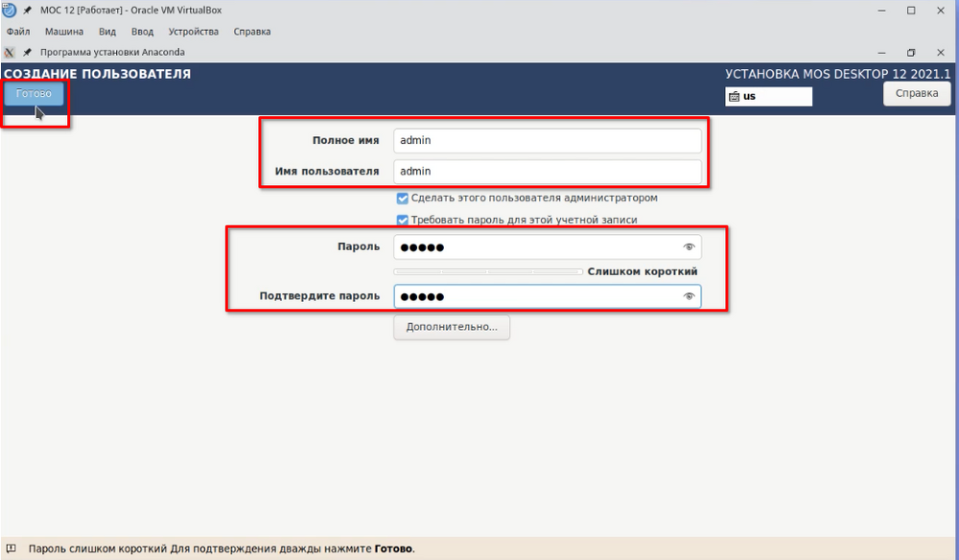Click the password strength bar
Viewport: 959px width, 560px height.
click(487, 272)
